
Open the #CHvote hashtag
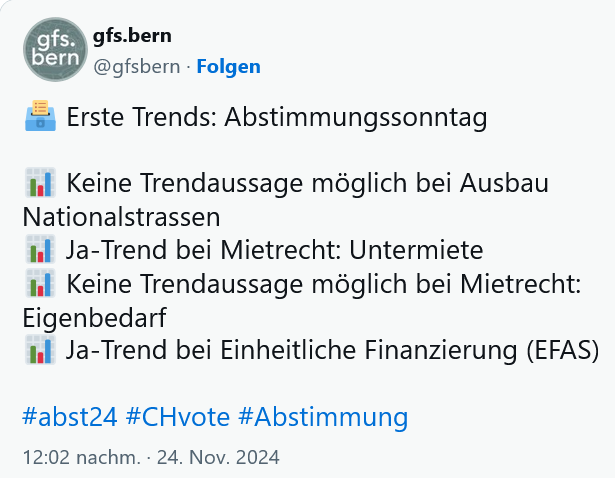click(178, 417)
